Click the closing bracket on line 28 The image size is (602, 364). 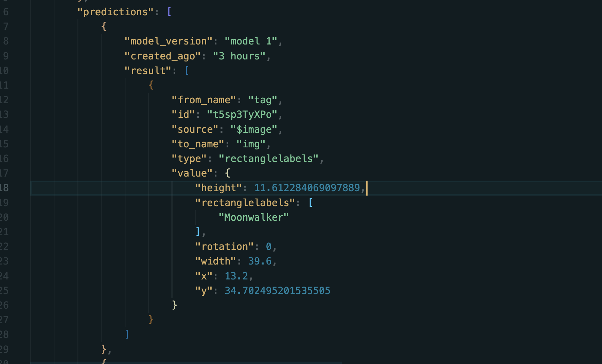click(x=127, y=334)
